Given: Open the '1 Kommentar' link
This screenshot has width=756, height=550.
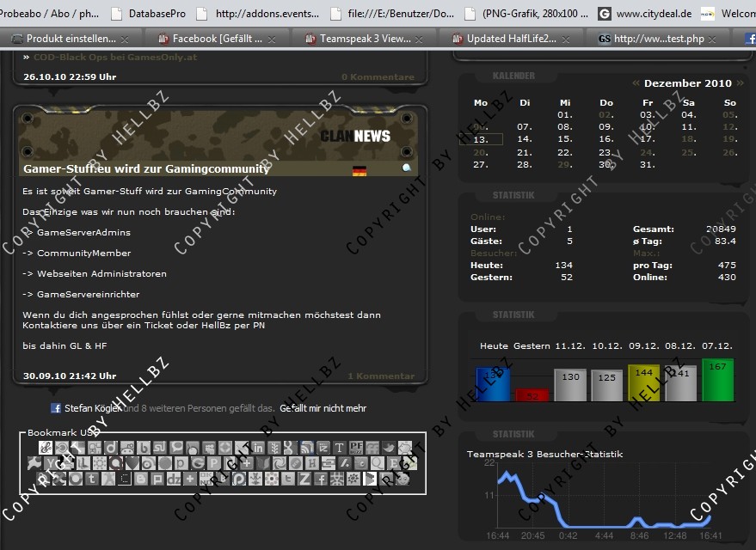Looking at the screenshot, I should pos(380,376).
